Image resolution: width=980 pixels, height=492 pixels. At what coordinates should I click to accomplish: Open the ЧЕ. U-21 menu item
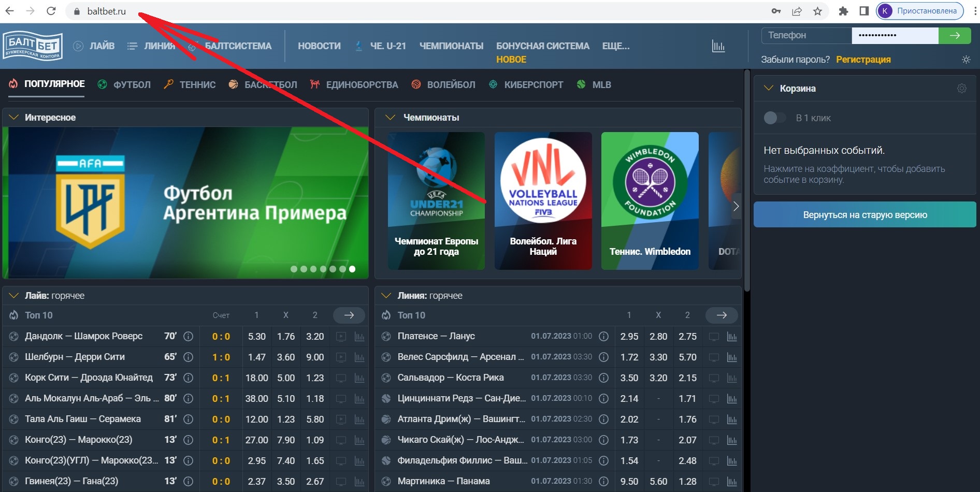point(381,46)
